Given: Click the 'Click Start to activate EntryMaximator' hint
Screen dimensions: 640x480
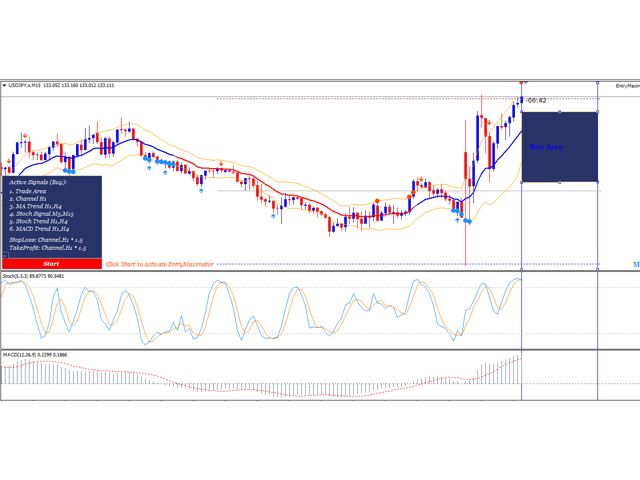Looking at the screenshot, I should coord(160,264).
